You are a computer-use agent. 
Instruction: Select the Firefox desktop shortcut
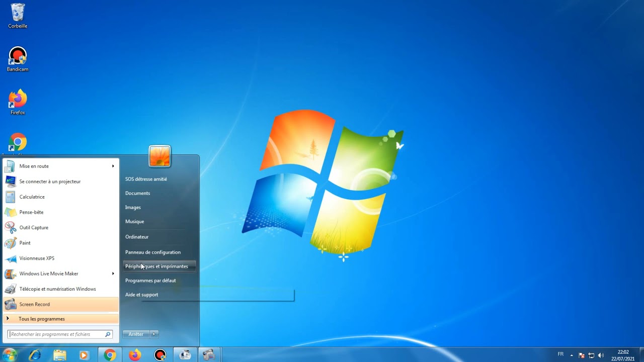pos(18,103)
